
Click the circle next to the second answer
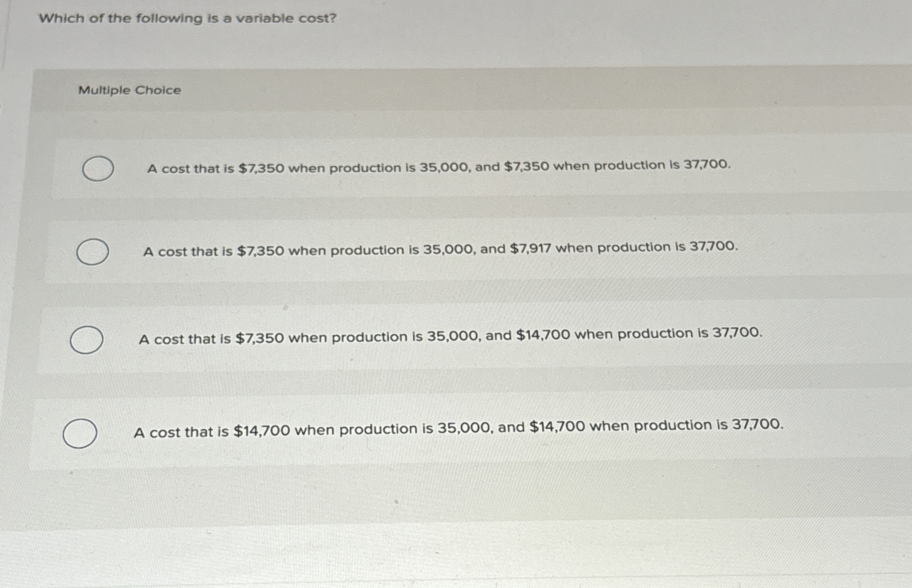tap(92, 251)
